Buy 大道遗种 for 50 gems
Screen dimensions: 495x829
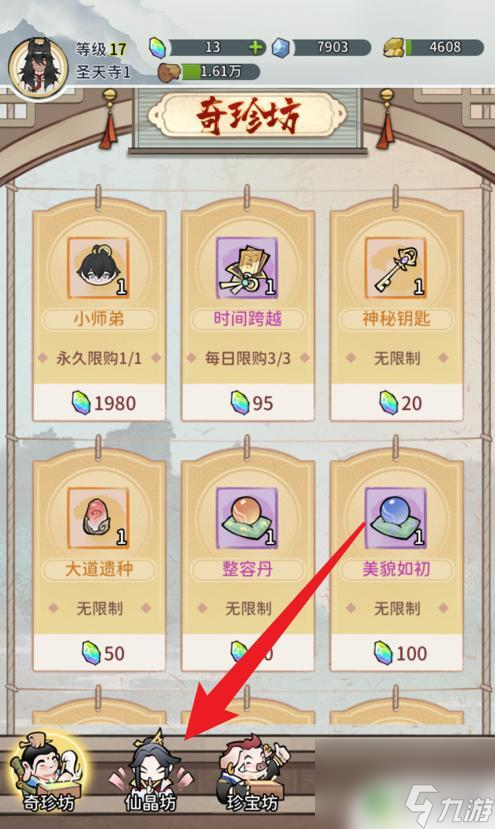[x=99, y=653]
